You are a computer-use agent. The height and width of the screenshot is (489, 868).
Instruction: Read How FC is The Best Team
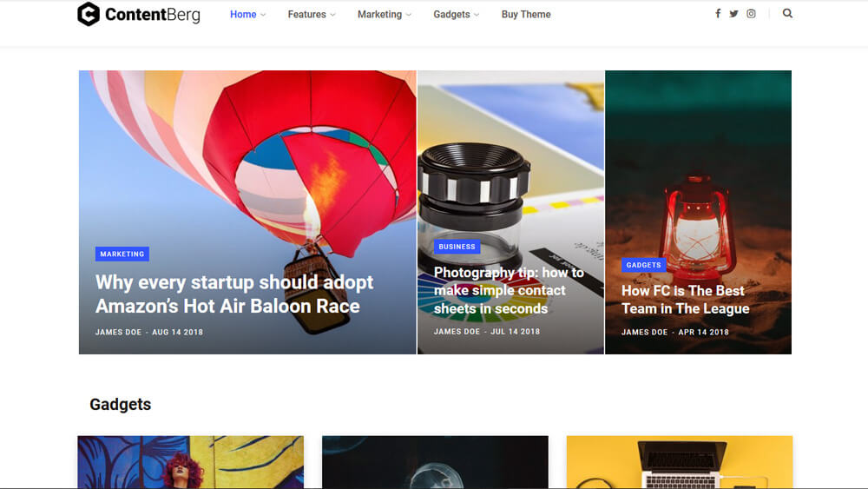(685, 300)
